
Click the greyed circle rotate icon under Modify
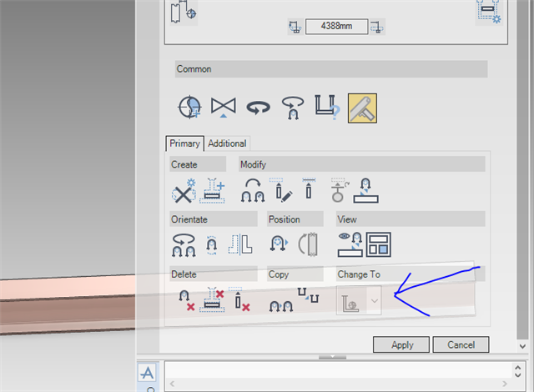pos(340,190)
